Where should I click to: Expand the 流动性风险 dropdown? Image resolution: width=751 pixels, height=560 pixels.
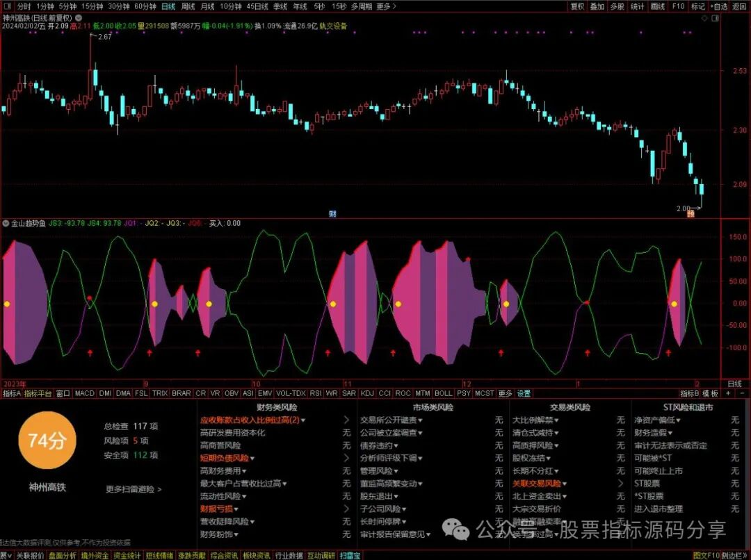pos(244,496)
